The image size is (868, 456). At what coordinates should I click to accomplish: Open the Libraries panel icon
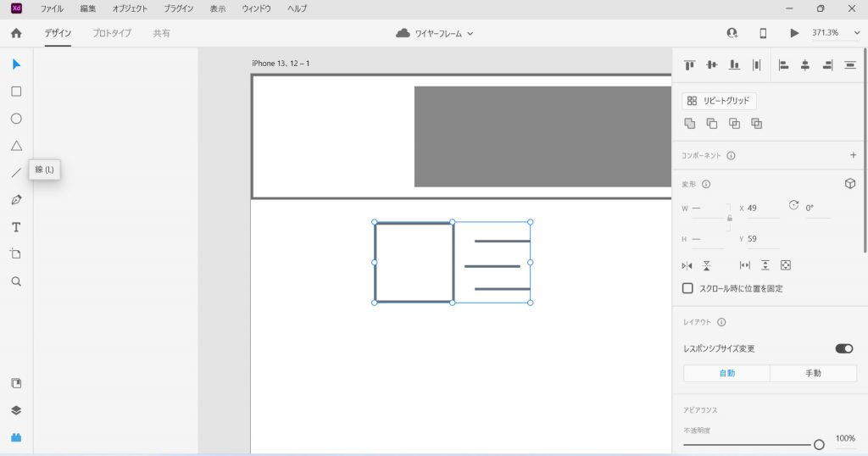pos(16,383)
